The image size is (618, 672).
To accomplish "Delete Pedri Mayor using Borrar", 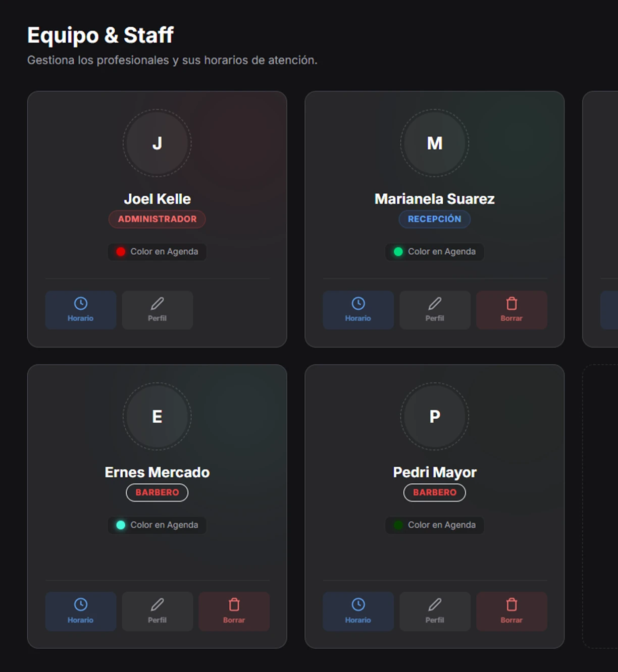I will (x=511, y=611).
